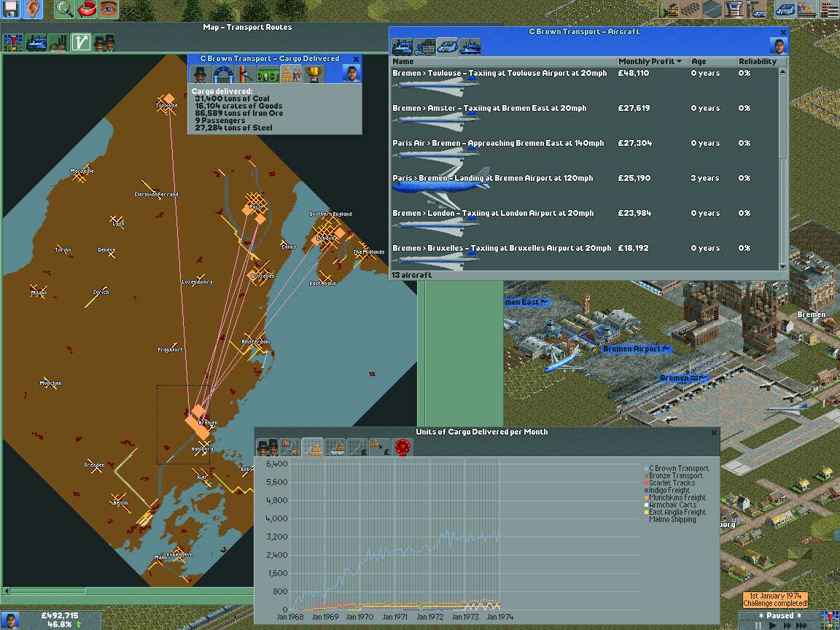Switch vehicle list to ships tab
This screenshot has width=840, height=630.
pos(470,47)
